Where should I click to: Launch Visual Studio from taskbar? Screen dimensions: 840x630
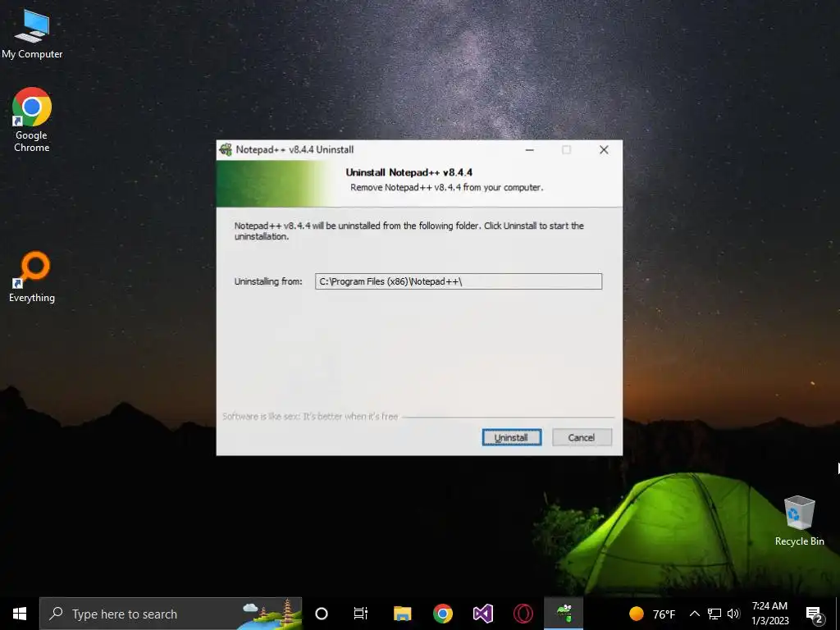pos(482,614)
